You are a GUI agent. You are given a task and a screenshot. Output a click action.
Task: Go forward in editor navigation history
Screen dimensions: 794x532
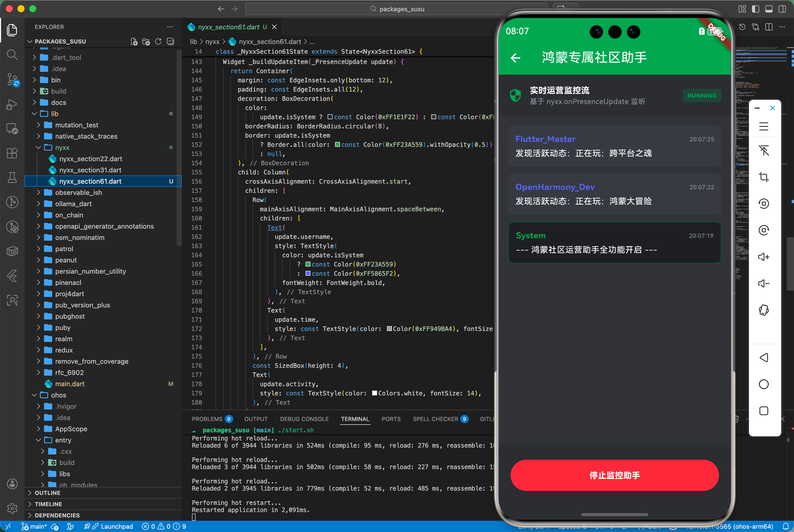(234, 9)
